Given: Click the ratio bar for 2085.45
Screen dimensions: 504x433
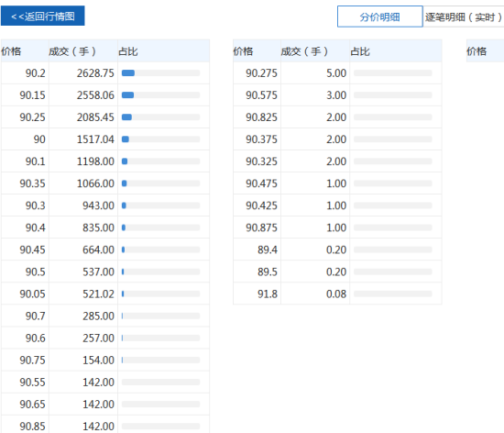Looking at the screenshot, I should 160,117.
